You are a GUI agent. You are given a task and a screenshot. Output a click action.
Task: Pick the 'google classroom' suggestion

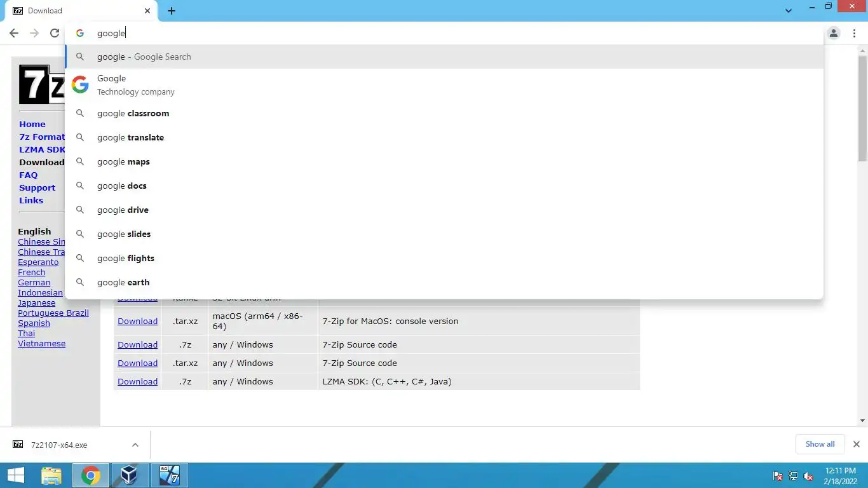click(x=444, y=113)
